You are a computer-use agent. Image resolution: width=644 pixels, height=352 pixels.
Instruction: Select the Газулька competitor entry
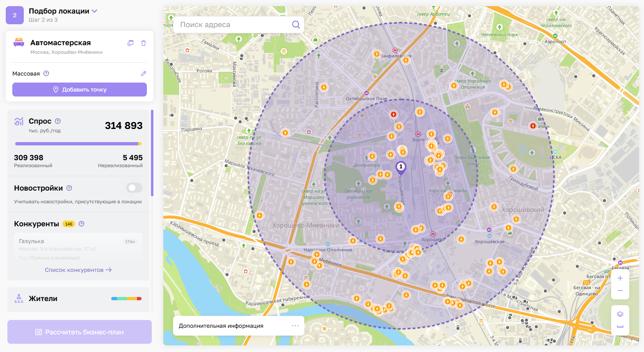(78, 249)
